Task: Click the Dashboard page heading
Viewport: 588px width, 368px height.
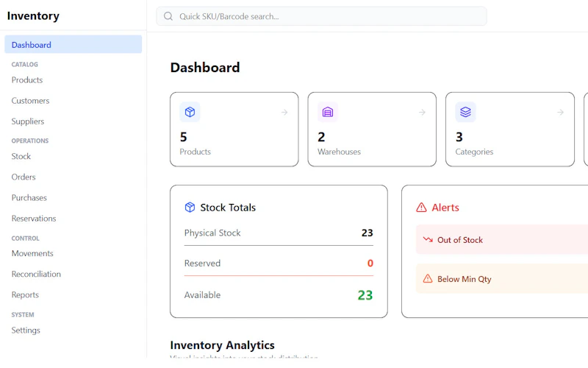Action: [205, 67]
